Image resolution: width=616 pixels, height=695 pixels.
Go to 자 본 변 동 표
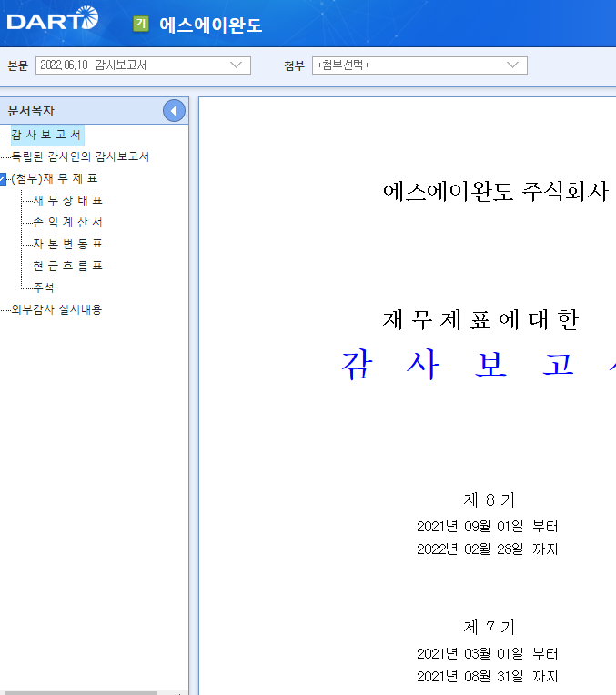(68, 244)
